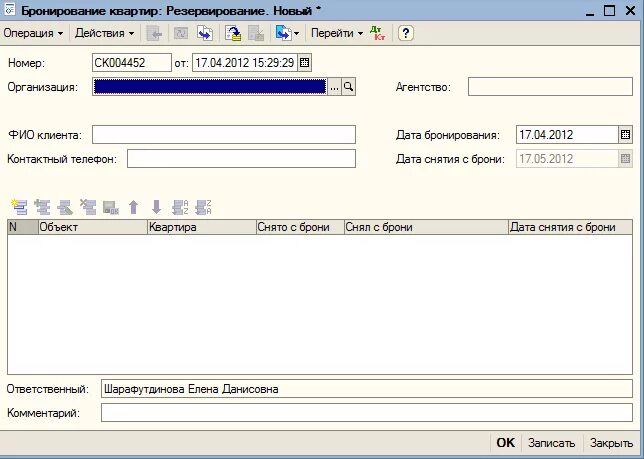Click the document icon in the title bar
This screenshot has height=459, width=644.
(9, 10)
